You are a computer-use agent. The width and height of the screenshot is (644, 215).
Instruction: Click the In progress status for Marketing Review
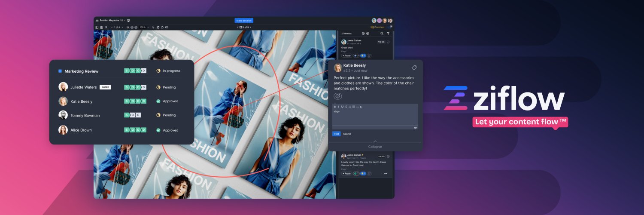(168, 71)
